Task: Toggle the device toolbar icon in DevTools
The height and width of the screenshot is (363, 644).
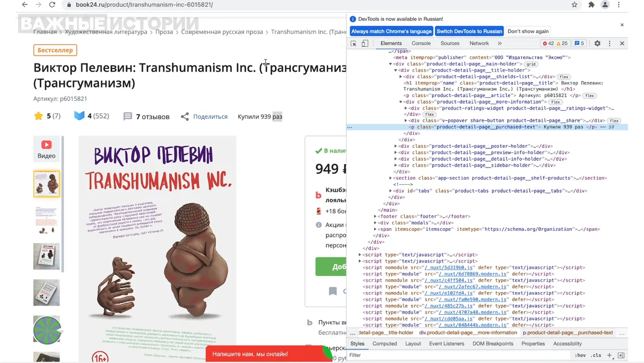Action: click(365, 43)
